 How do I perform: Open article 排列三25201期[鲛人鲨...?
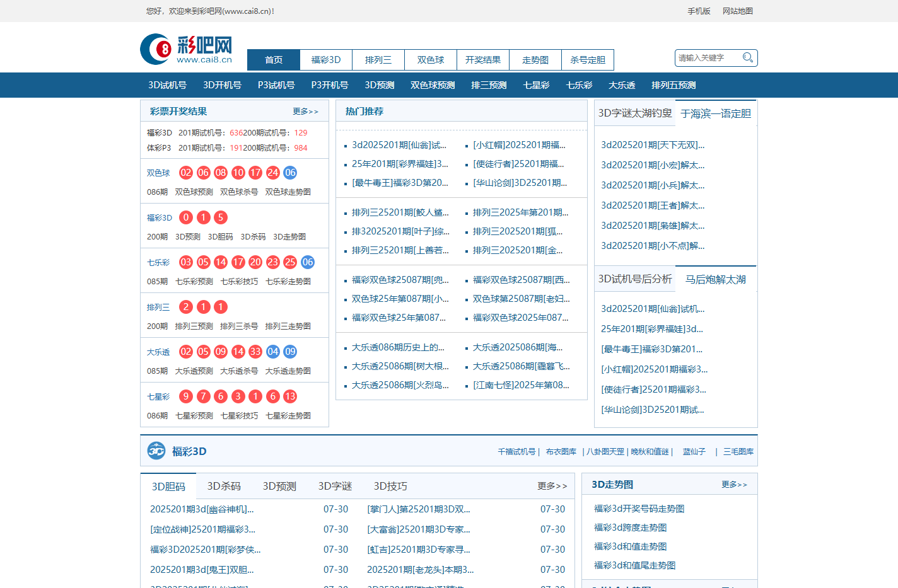coord(400,212)
